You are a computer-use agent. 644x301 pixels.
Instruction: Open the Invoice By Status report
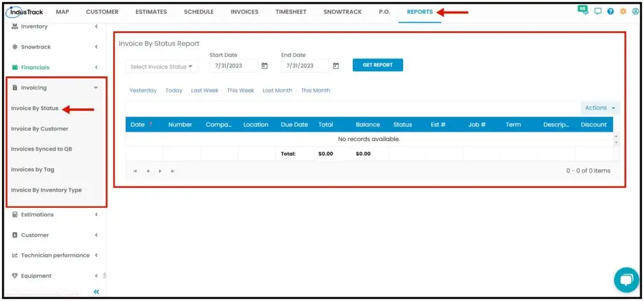click(x=35, y=108)
